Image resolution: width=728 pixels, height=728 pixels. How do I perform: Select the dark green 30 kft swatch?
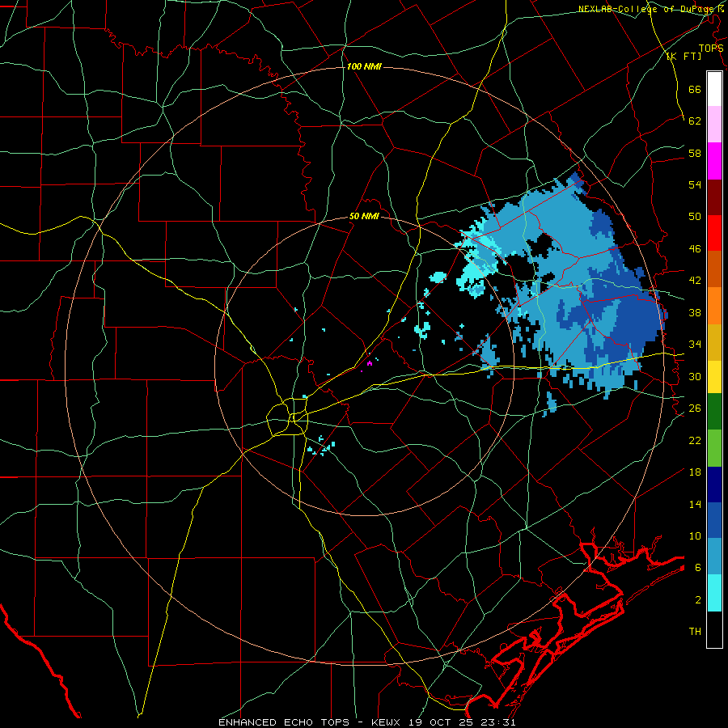tap(714, 412)
